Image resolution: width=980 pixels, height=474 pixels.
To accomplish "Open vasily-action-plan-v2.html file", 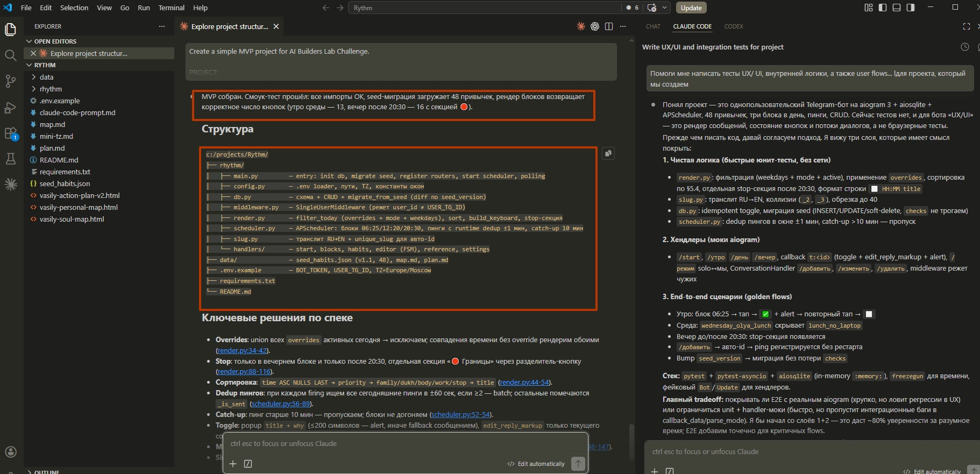I will pyautogui.click(x=79, y=195).
